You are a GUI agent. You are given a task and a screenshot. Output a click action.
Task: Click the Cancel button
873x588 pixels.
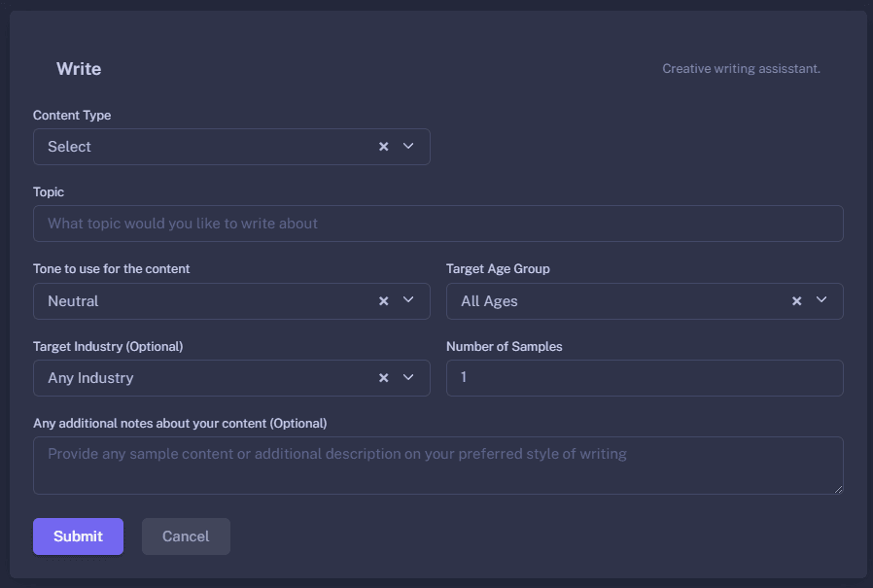(186, 536)
